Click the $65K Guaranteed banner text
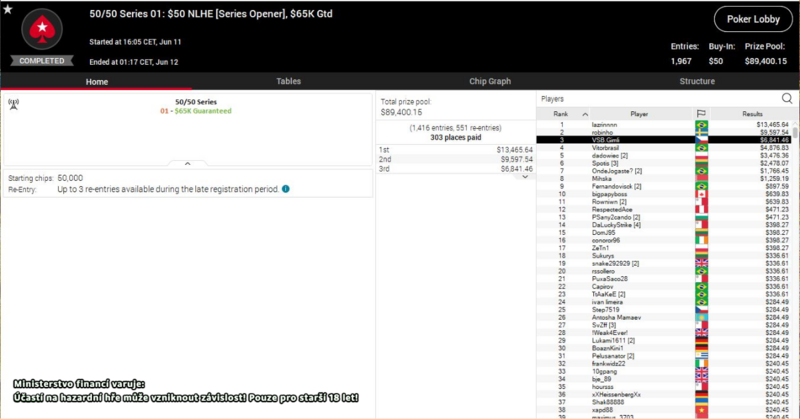Viewport: 800px width, 419px height. point(203,111)
